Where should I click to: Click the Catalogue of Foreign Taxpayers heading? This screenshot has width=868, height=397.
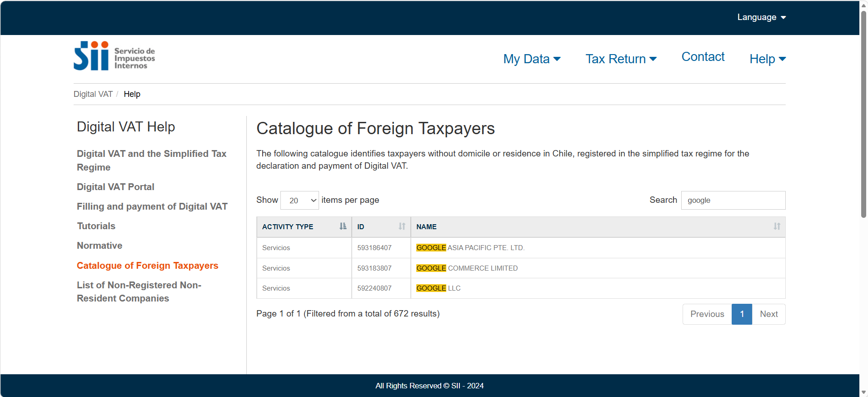[375, 129]
